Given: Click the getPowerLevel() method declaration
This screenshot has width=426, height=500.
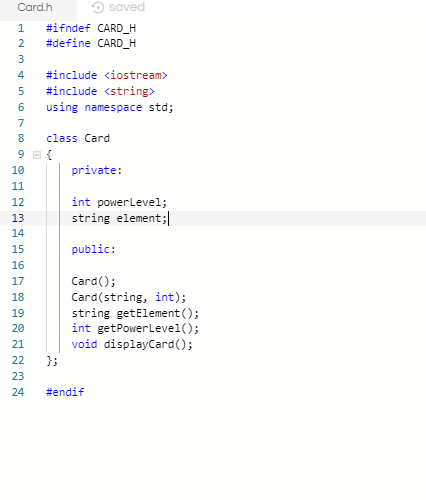Looking at the screenshot, I should coord(135,329).
